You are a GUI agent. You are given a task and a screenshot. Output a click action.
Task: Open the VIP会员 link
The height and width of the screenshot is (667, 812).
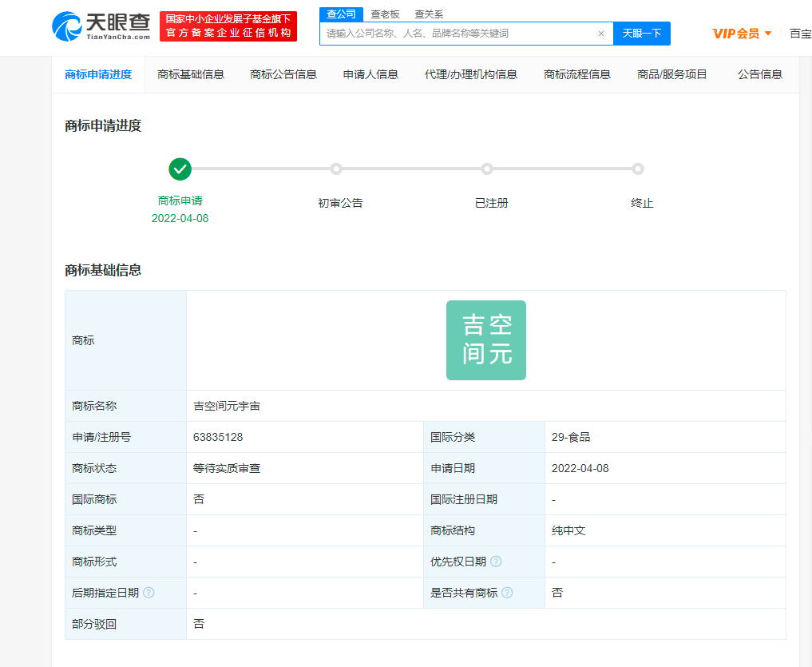point(736,34)
